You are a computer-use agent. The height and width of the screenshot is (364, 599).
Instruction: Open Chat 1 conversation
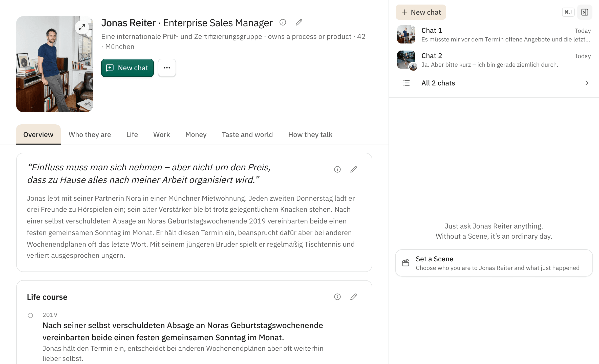click(494, 35)
